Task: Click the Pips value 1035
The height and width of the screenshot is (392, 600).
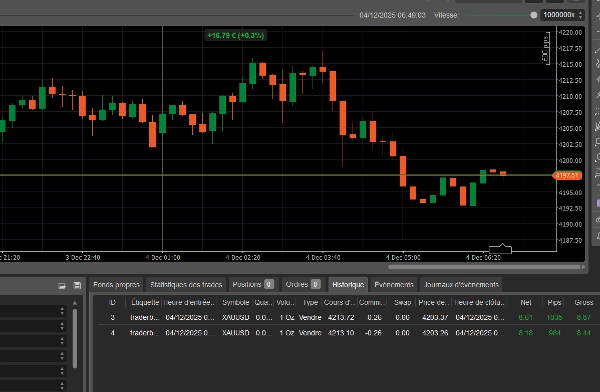Action: 554,318
